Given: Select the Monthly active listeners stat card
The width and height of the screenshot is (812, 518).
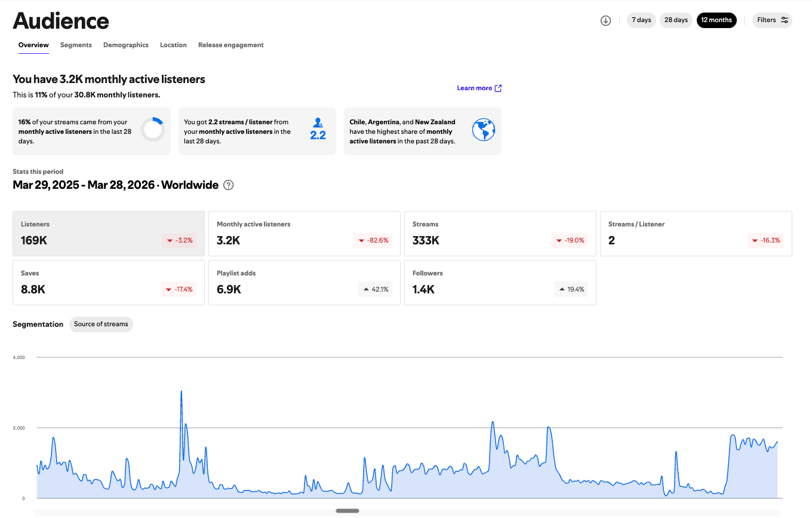Looking at the screenshot, I should pyautogui.click(x=304, y=234).
